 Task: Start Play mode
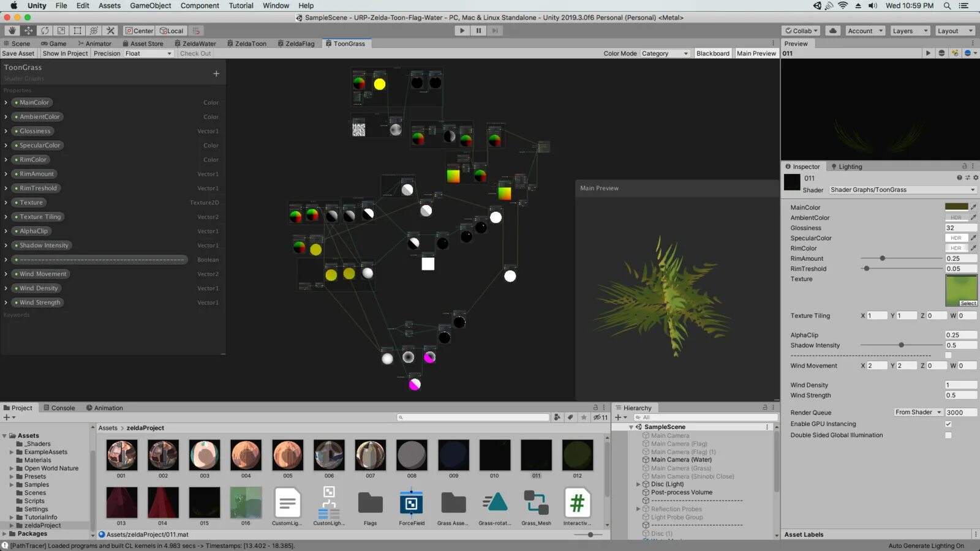click(x=462, y=31)
